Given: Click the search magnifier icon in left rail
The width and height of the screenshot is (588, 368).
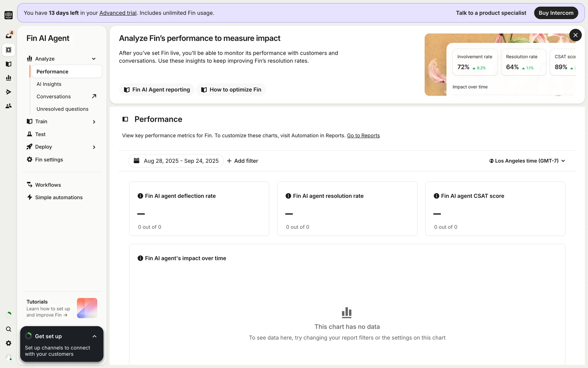Looking at the screenshot, I should click(x=9, y=329).
